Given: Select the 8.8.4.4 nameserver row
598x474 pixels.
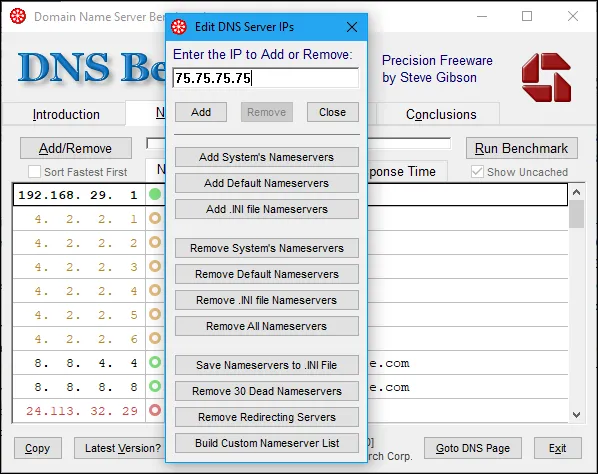Looking at the screenshot, I should tap(290, 362).
